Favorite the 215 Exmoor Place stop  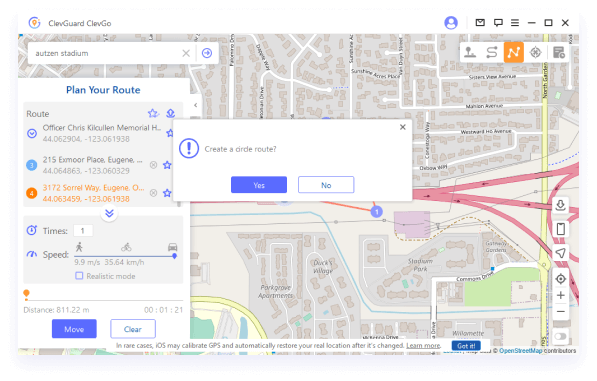(167, 165)
